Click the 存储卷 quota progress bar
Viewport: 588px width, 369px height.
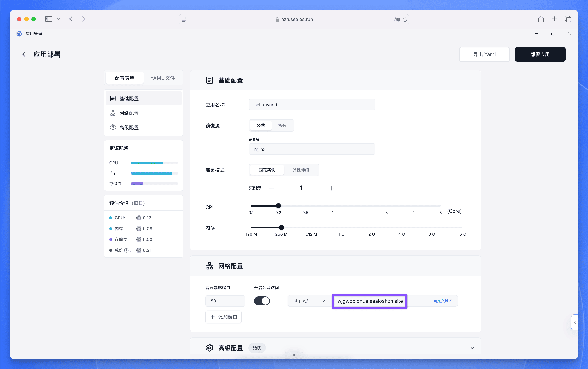[x=154, y=184]
